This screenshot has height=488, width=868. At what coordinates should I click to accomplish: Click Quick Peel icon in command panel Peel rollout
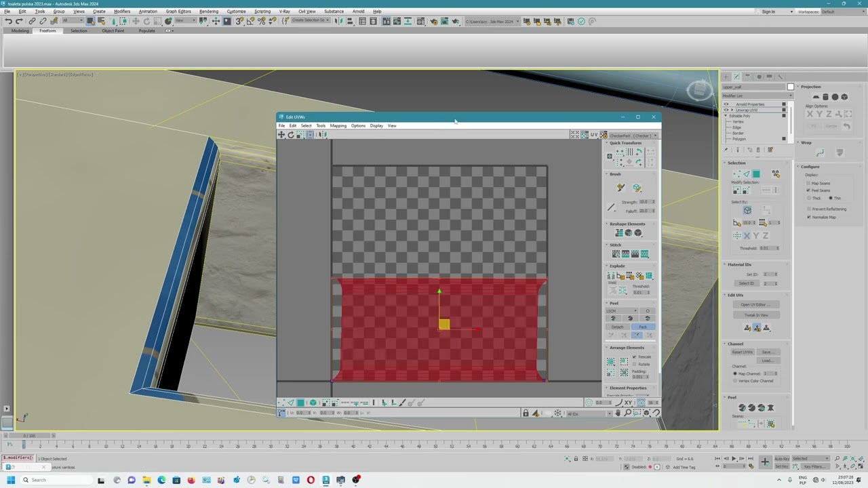[x=742, y=408]
